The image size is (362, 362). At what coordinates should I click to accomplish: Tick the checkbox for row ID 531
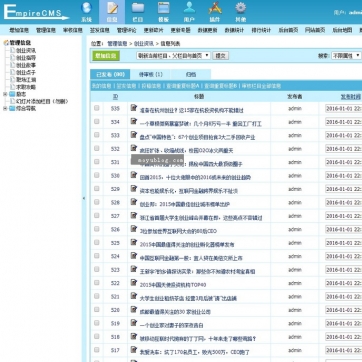coord(97,162)
